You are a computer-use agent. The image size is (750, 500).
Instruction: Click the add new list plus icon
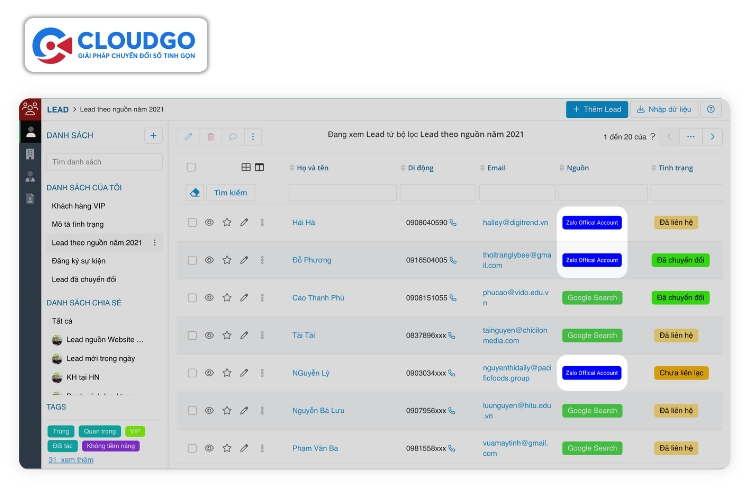tap(153, 136)
